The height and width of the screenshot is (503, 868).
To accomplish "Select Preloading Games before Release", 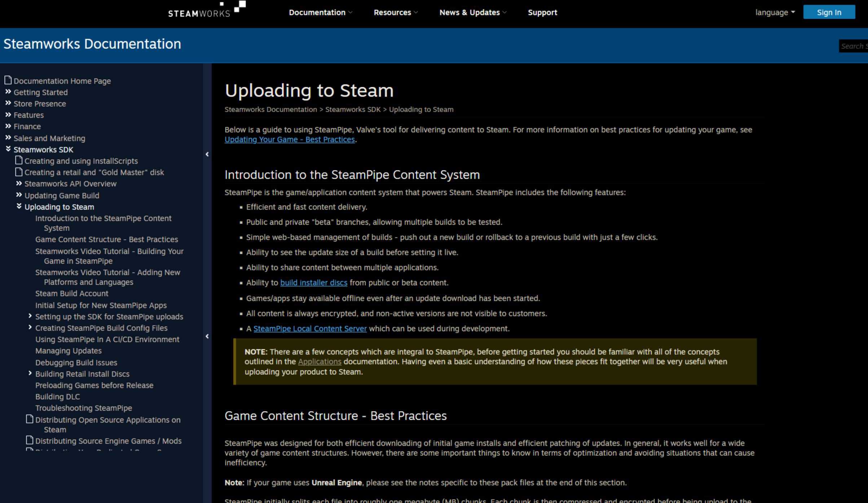I will click(x=94, y=386).
